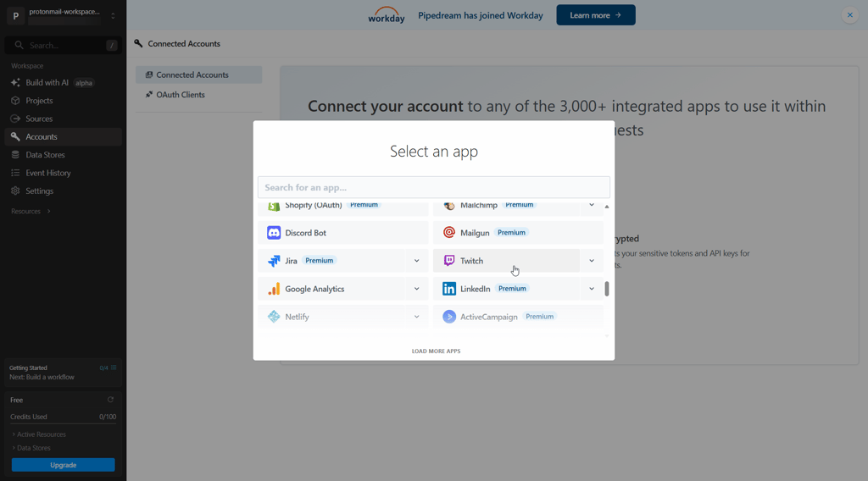Click the Settings gear icon
Image resolution: width=868 pixels, height=481 pixels.
15,191
